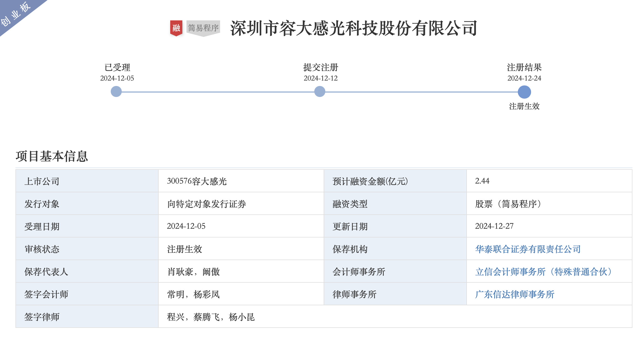This screenshot has height=340, width=644.
Task: Open 华泰联合证券有限责任公司 link
Action: click(x=528, y=249)
